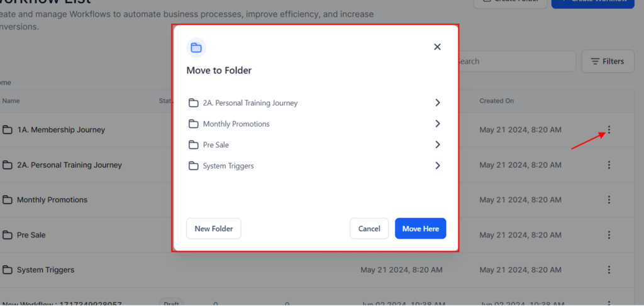Close the Move to Folder dialog
The image size is (644, 306).
click(x=437, y=47)
